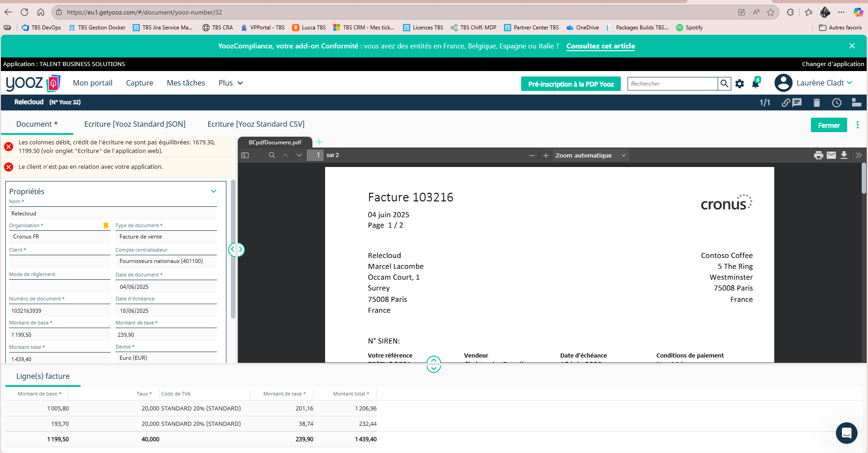Image resolution: width=868 pixels, height=453 pixels.
Task: Toggle the PDF sidebar panel
Action: [x=245, y=155]
